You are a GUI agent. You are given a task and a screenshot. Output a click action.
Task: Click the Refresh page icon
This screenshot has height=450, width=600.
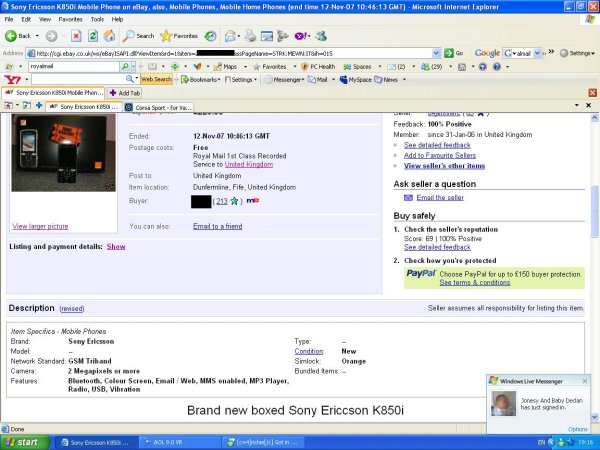[x=93, y=35]
